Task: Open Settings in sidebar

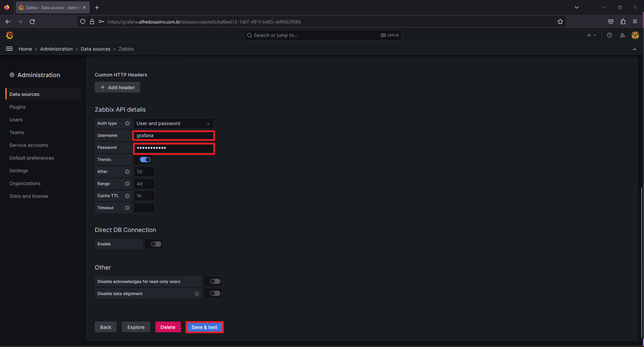Action: coord(19,171)
